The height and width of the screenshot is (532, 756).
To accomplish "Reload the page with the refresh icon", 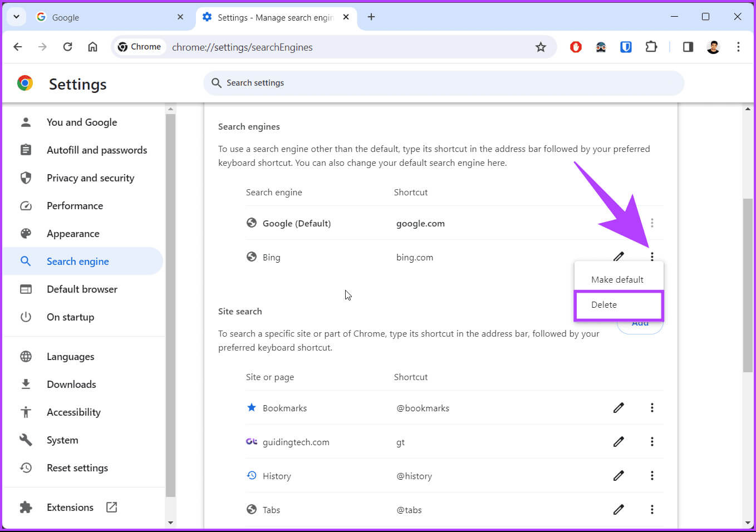I will coord(67,47).
